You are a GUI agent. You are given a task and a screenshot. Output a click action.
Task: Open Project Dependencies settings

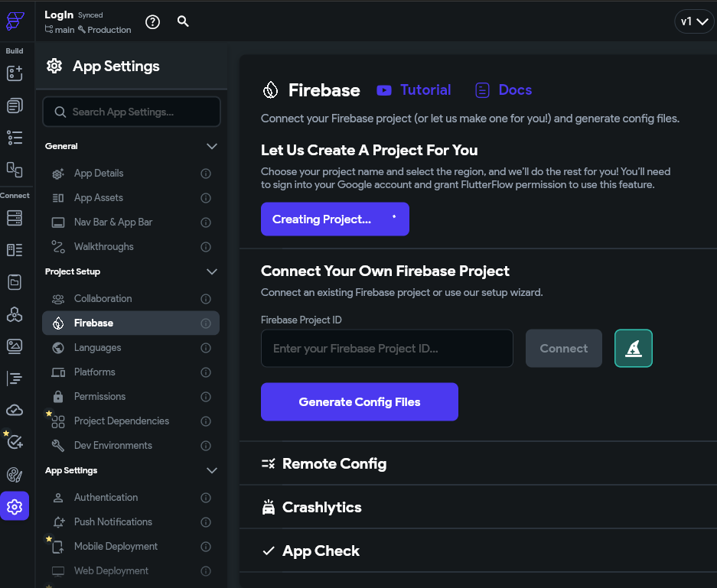pyautogui.click(x=131, y=421)
